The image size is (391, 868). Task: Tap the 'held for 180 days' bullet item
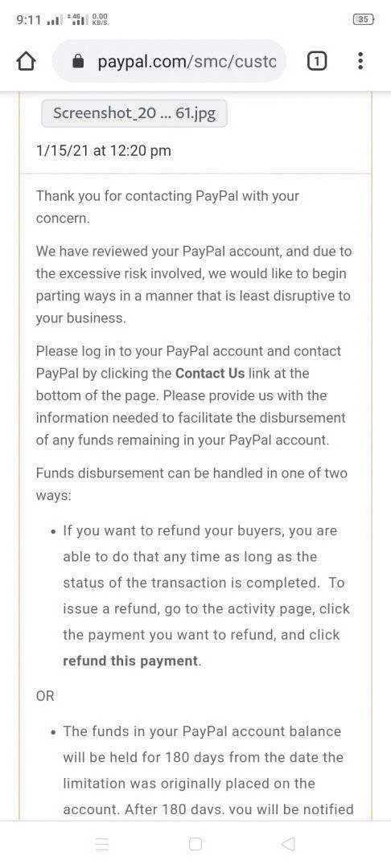pos(208,771)
